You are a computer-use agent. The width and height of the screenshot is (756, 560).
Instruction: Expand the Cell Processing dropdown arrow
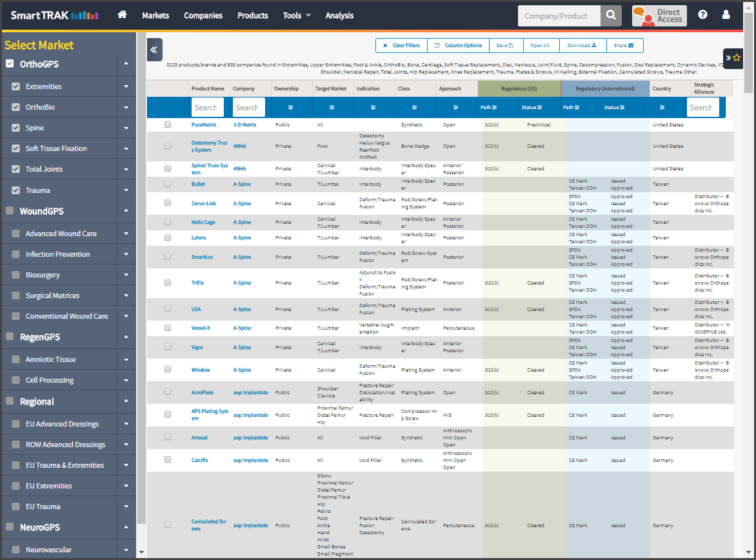click(126, 380)
